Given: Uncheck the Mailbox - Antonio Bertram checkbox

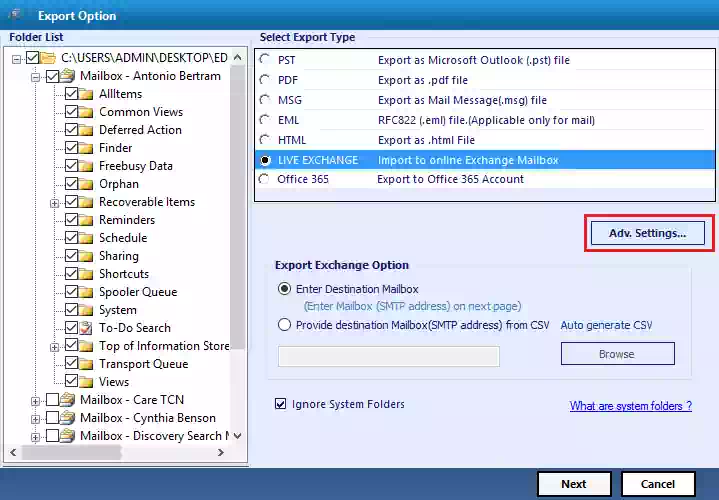Looking at the screenshot, I should (x=52, y=76).
